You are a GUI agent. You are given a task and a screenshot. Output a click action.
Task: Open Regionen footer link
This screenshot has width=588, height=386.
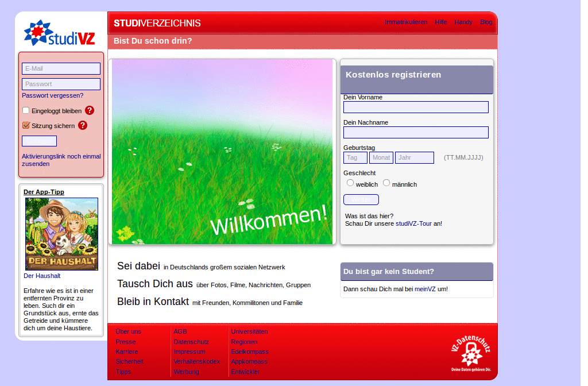244,342
